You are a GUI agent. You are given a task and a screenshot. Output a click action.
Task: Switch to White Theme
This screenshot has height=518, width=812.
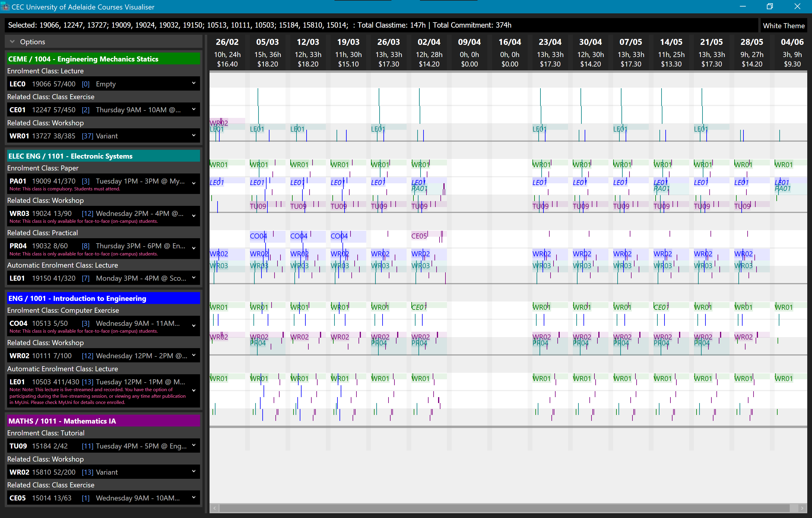point(784,25)
